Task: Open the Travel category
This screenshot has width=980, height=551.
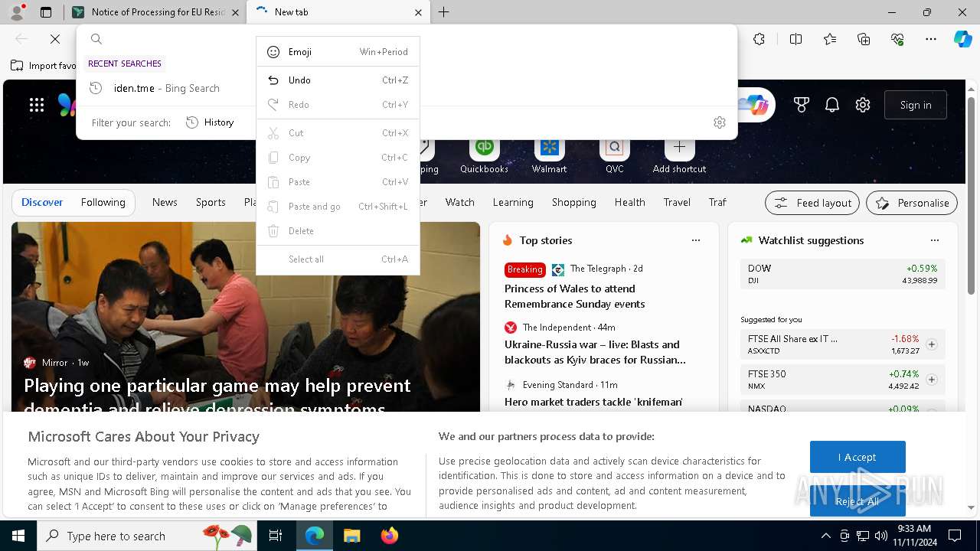Action: click(x=677, y=202)
